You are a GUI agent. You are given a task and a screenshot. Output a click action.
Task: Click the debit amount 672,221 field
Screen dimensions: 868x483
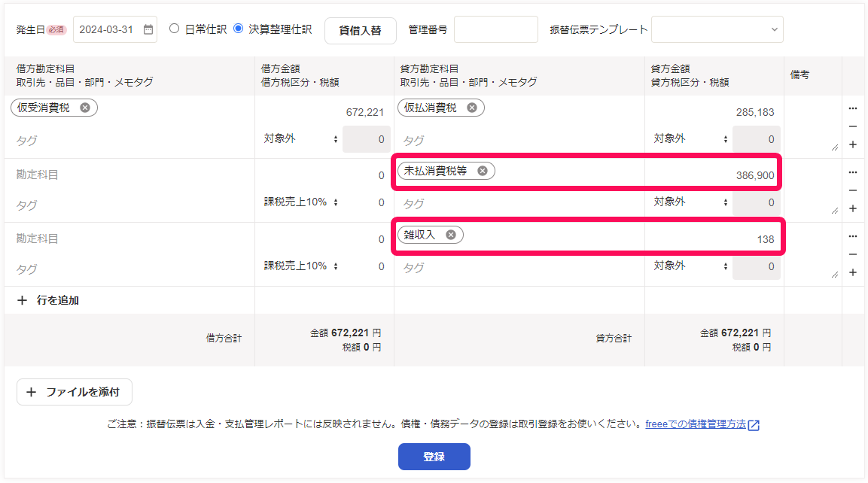pyautogui.click(x=324, y=112)
